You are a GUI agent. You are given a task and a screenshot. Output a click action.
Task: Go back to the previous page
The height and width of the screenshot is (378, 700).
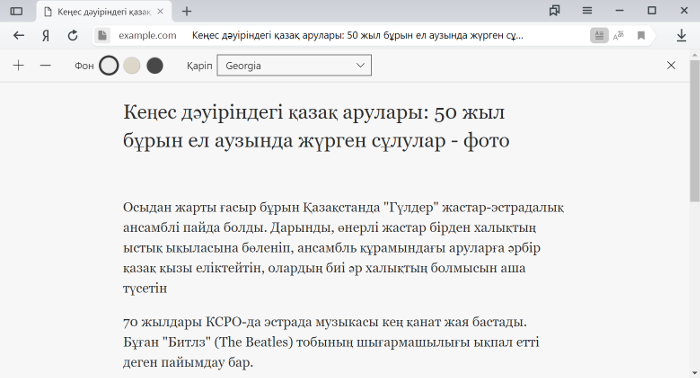[18, 35]
